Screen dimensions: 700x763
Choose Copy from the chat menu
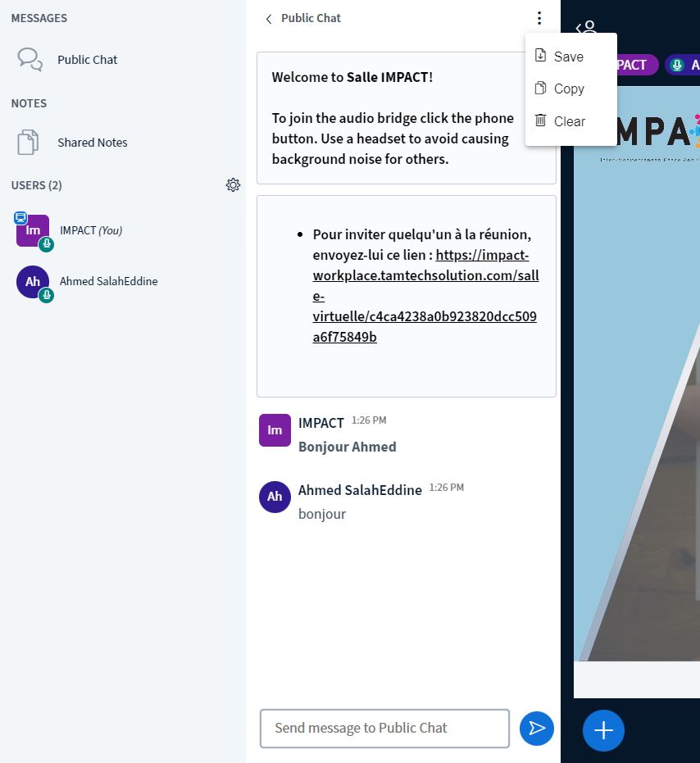click(x=569, y=89)
